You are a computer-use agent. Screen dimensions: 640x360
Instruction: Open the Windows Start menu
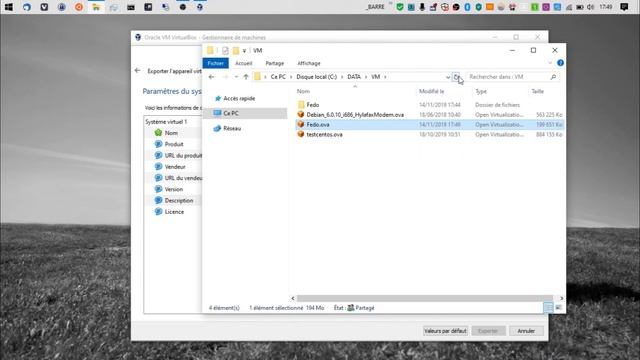8,7
